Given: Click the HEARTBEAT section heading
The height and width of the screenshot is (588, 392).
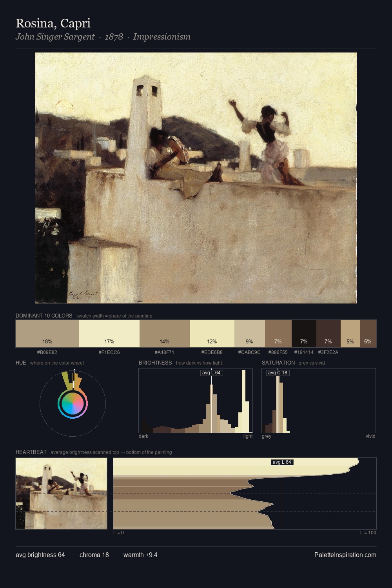Looking at the screenshot, I should pos(31,452).
